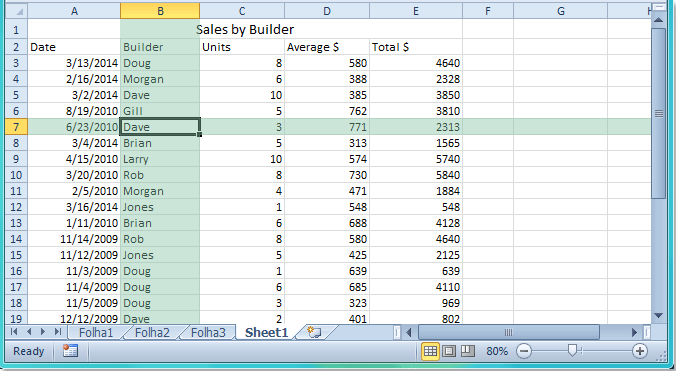This screenshot has height=371, width=676.
Task: Select the cell with total 1565
Action: [416, 143]
